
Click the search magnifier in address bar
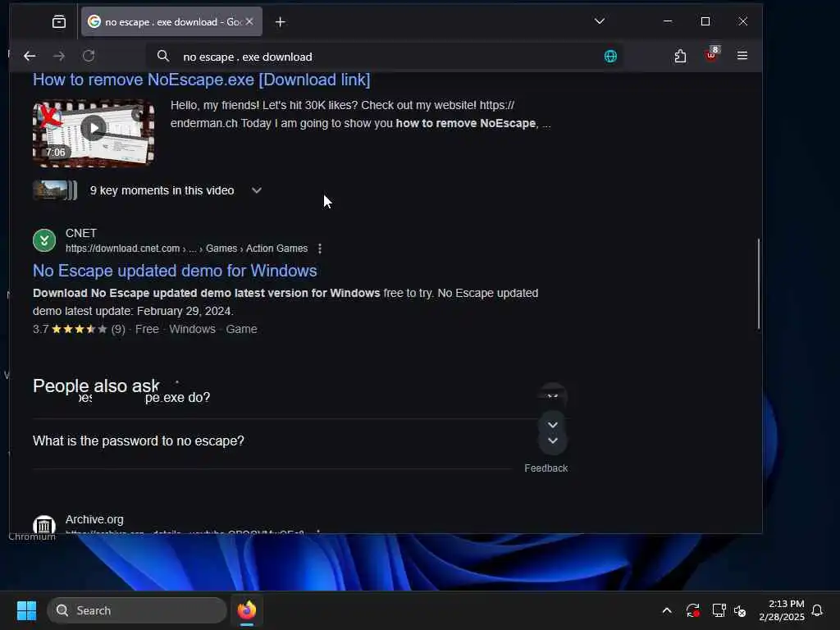[x=163, y=57]
